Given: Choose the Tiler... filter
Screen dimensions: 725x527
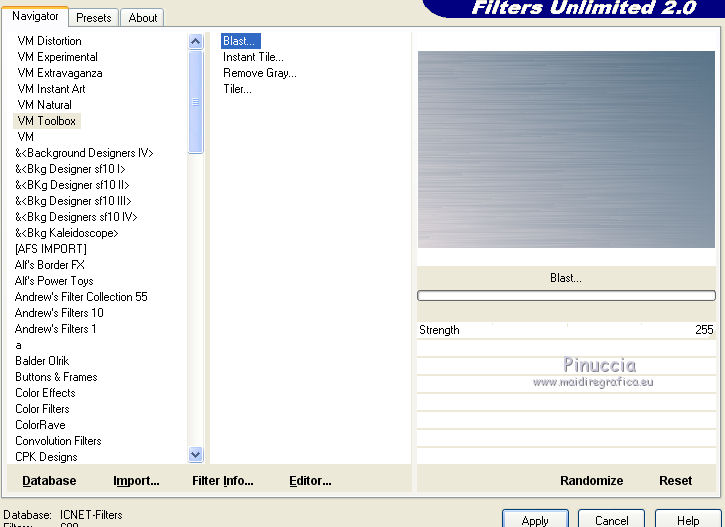Looking at the screenshot, I should [237, 89].
